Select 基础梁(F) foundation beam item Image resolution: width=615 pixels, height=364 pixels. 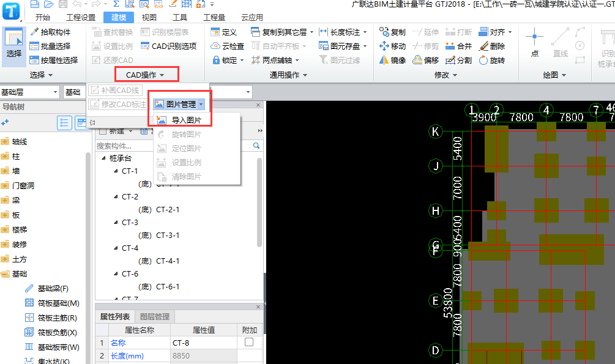47,289
